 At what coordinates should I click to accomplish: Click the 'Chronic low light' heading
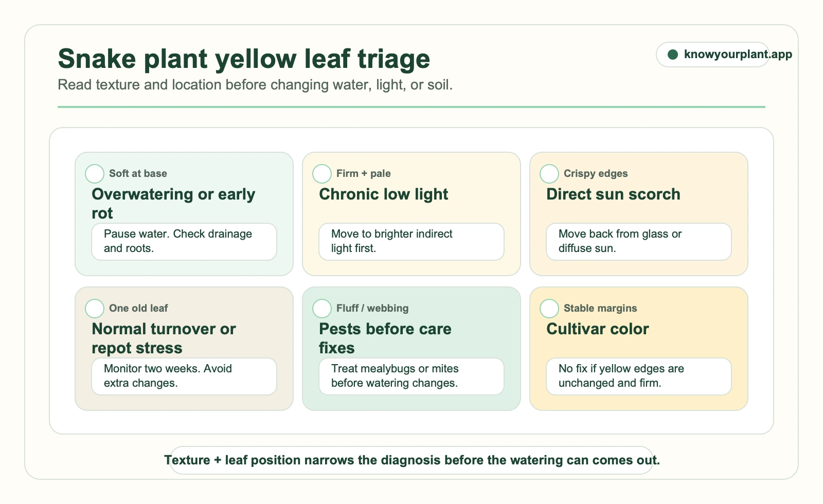pos(384,194)
